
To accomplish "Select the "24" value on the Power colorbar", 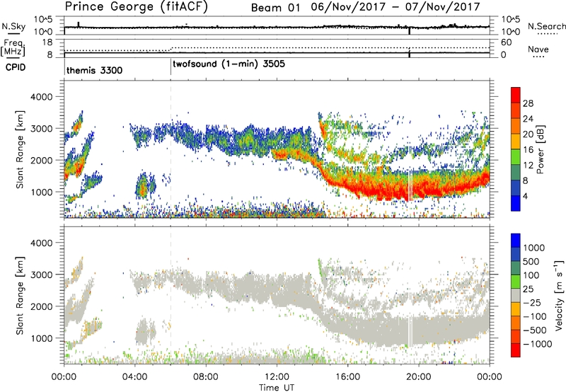I will click(x=528, y=119).
